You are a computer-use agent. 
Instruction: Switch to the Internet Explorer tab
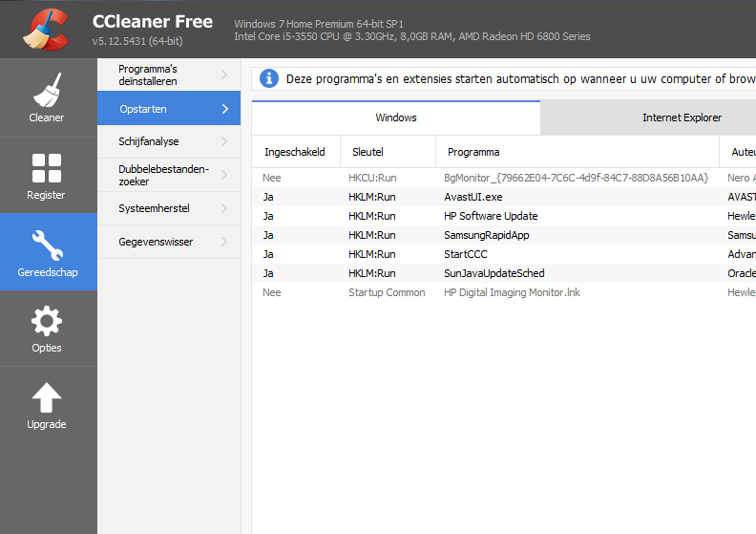682,117
